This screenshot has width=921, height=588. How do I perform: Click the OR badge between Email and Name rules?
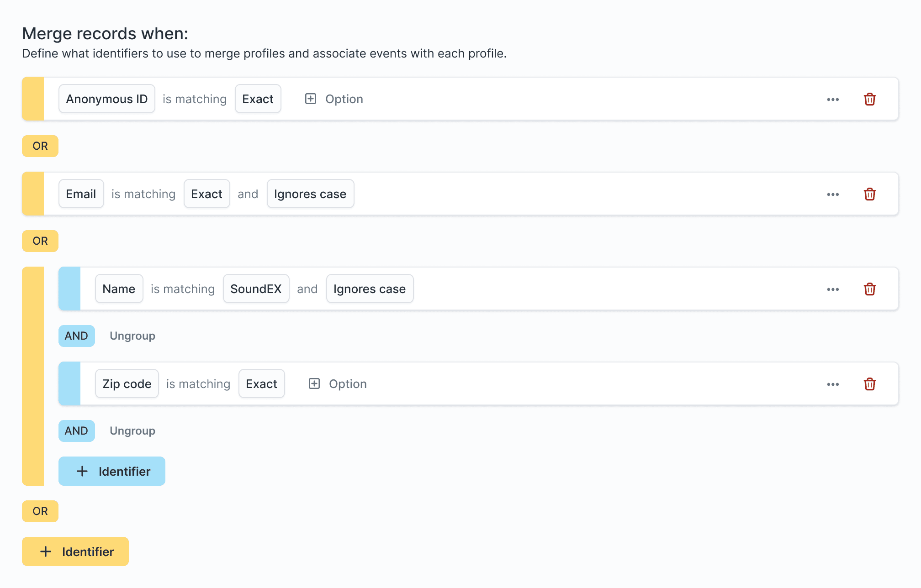40,241
